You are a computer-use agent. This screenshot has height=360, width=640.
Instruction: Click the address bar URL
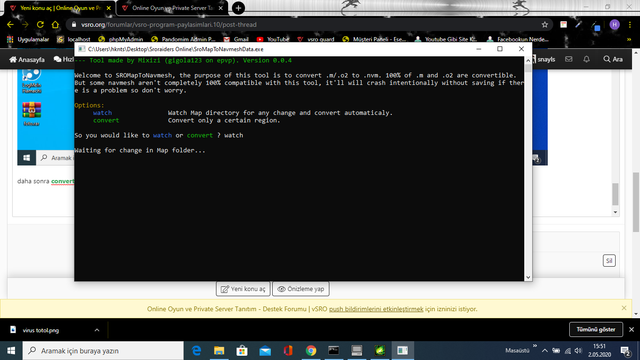(x=169, y=24)
